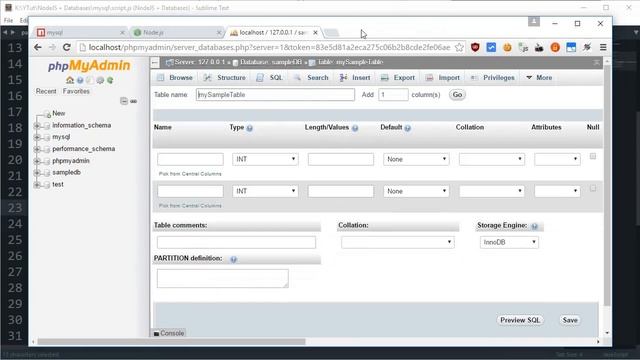This screenshot has width=640, height=360.
Task: Expand the mysql database node
Action: (37, 137)
